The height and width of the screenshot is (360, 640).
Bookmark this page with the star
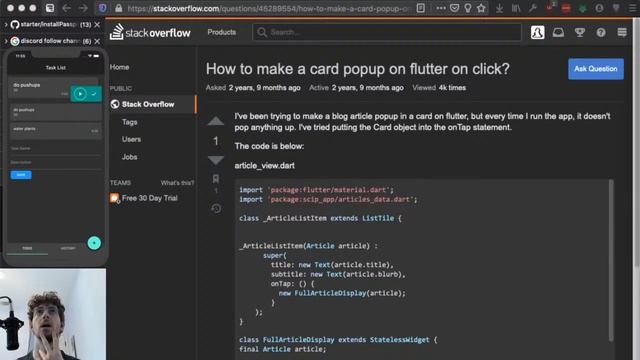(x=481, y=8)
